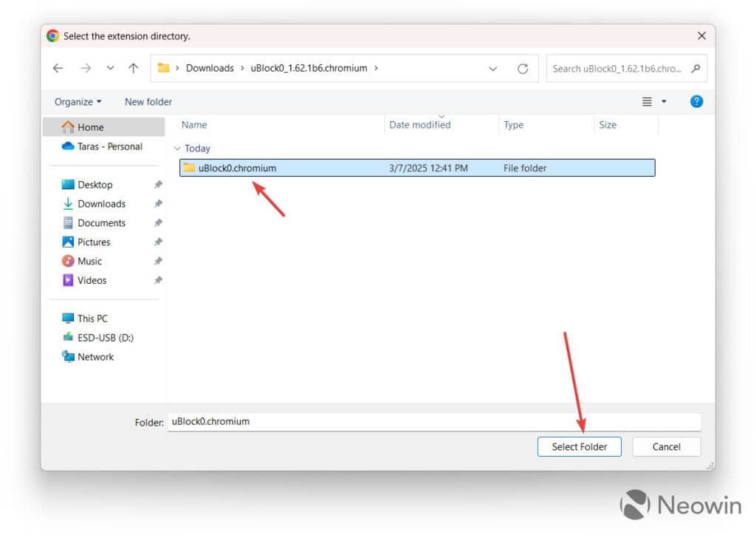Unpin Documents via its pin icon
This screenshot has width=756, height=535.
[x=158, y=223]
